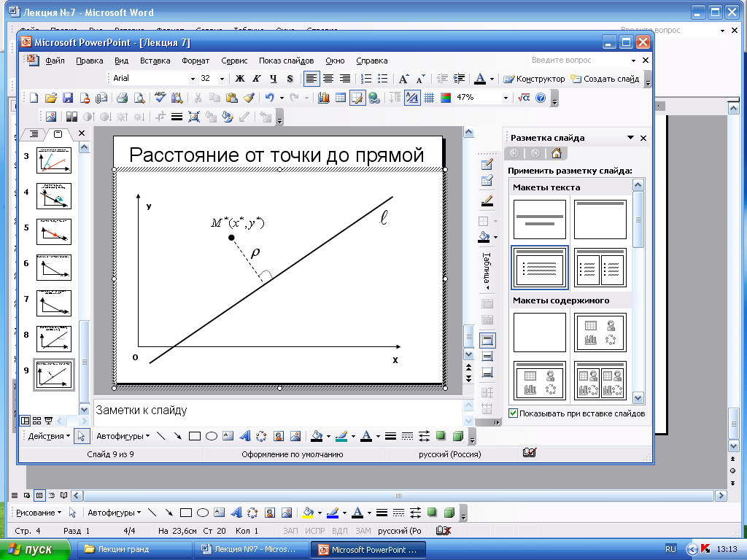Toggle bold formatting (Ж) in PowerPoint
Viewport: 747px width, 560px height.
240,79
